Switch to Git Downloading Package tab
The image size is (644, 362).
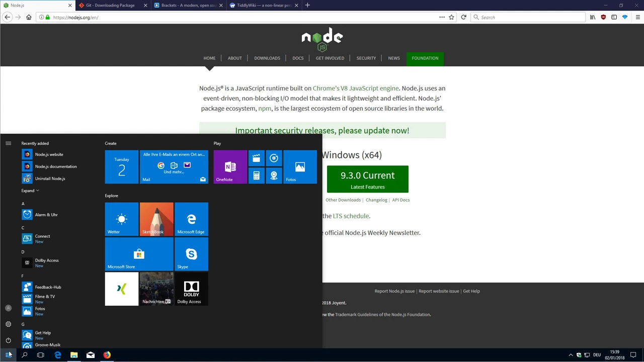113,5
